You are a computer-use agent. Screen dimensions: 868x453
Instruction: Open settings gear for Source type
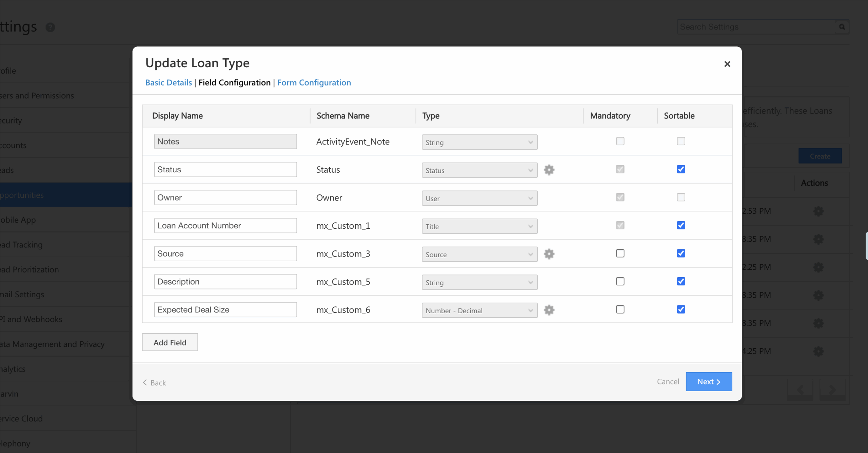point(549,254)
